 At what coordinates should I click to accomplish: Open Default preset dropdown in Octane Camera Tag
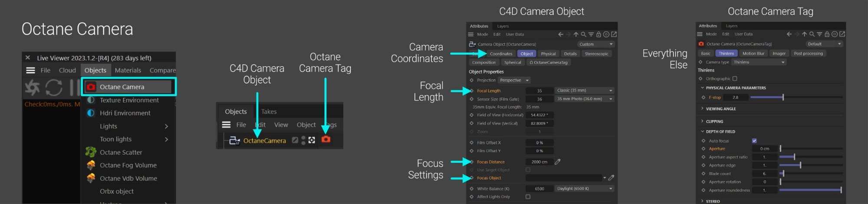coord(824,44)
